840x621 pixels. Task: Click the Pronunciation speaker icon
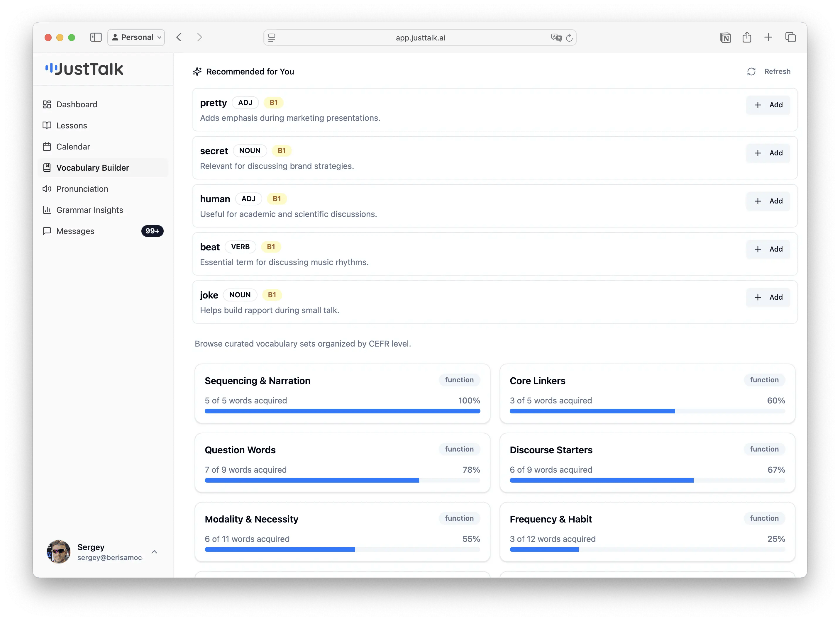point(47,189)
